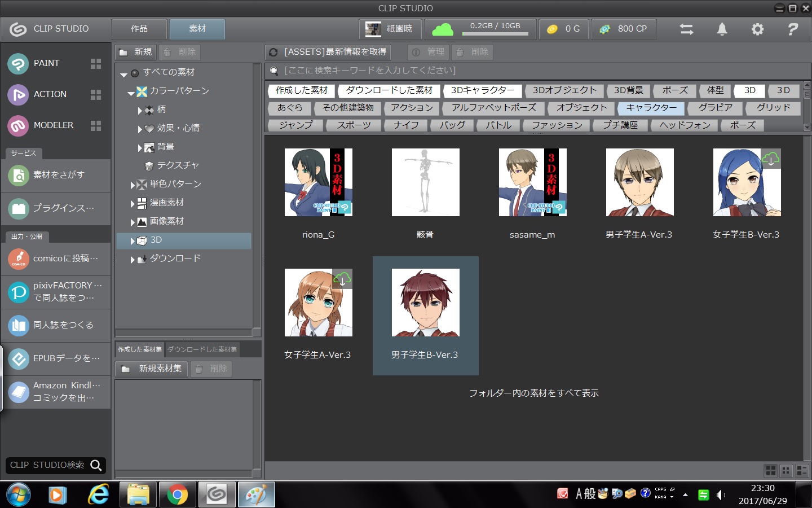Click the Clippy points CP icon
Screen dimensions: 812x508
pos(604,29)
